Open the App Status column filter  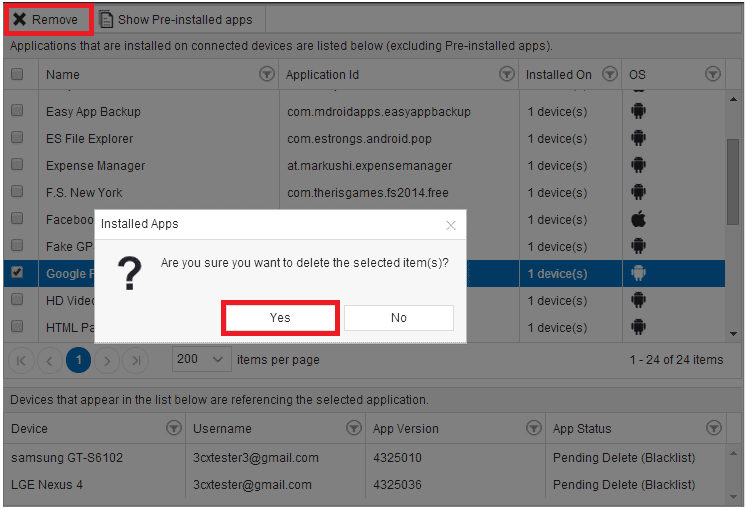click(x=714, y=428)
